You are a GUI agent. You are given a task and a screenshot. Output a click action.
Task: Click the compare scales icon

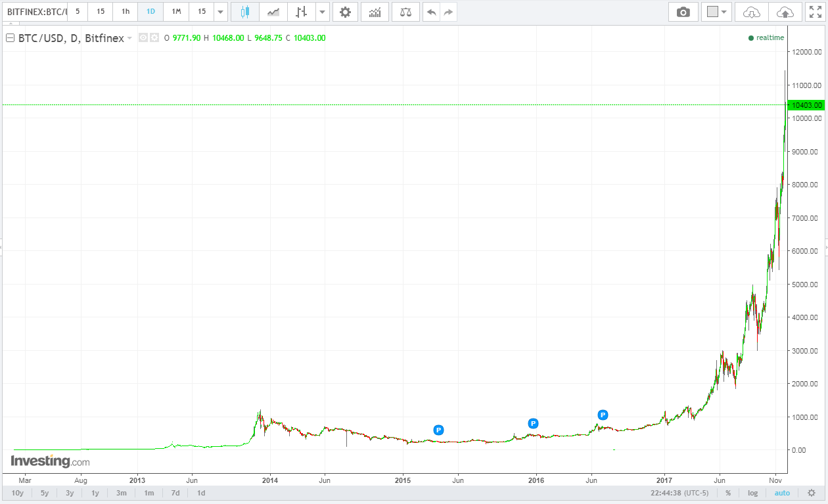[x=405, y=12]
